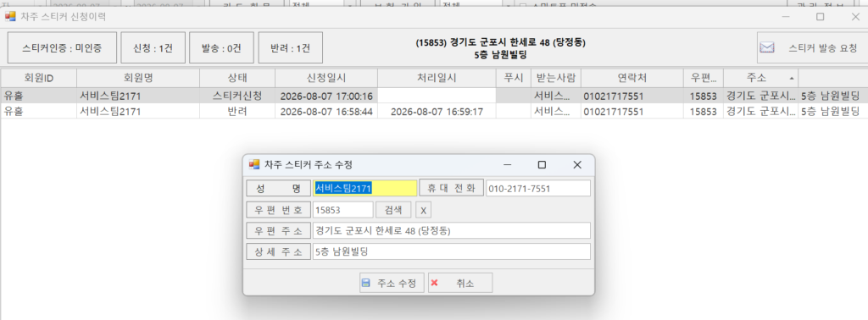Screen dimensions: 868x320
Task: Click the 휴대전화 field showing 010-2171-7551
Action: pyautogui.click(x=538, y=189)
